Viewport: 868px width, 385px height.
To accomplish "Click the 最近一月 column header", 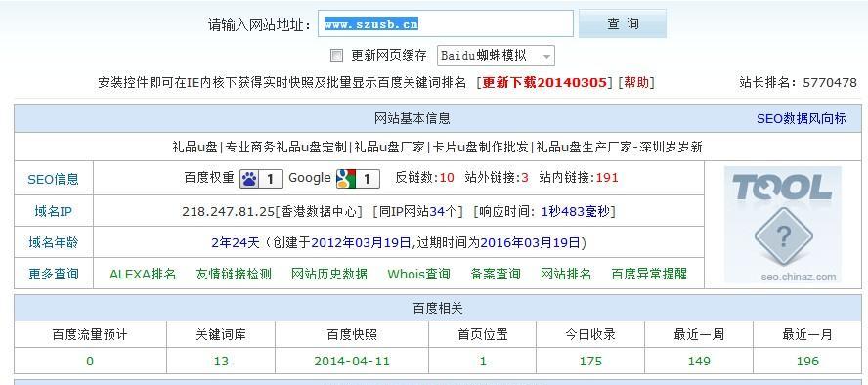I will (x=807, y=334).
